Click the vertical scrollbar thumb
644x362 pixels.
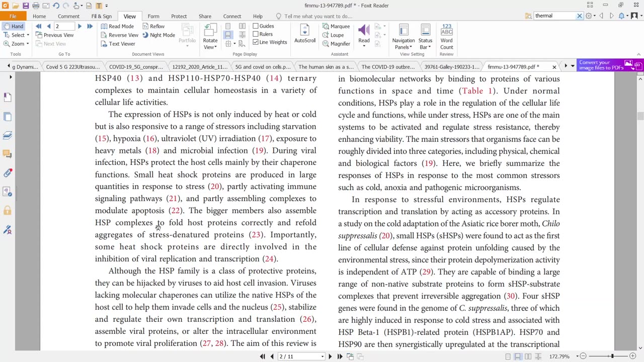pos(640,116)
